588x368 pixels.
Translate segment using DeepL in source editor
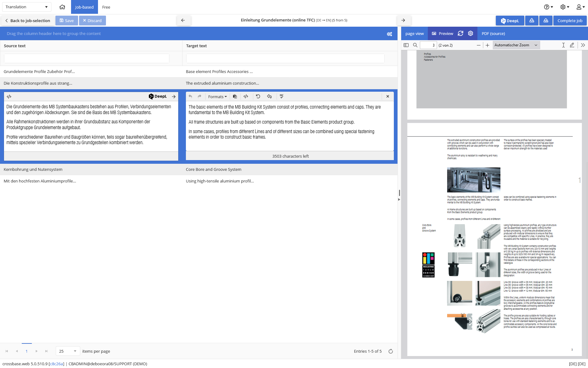[x=158, y=97]
